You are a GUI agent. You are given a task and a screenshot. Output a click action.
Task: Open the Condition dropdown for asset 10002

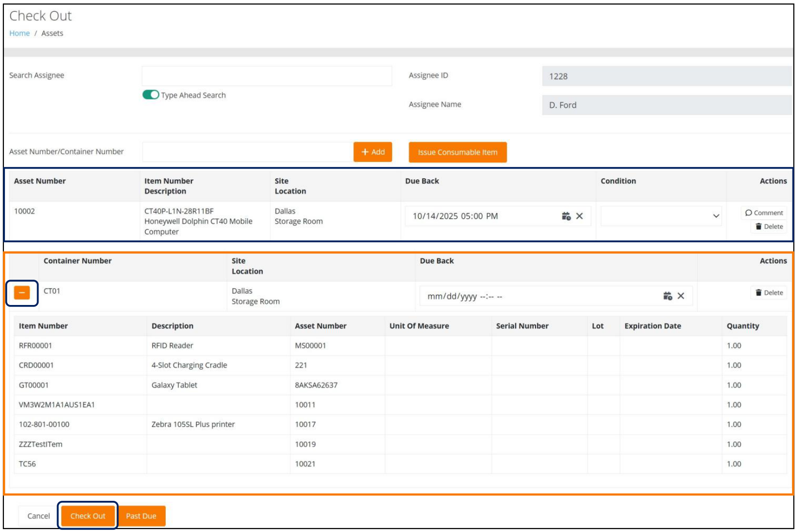[x=661, y=216]
